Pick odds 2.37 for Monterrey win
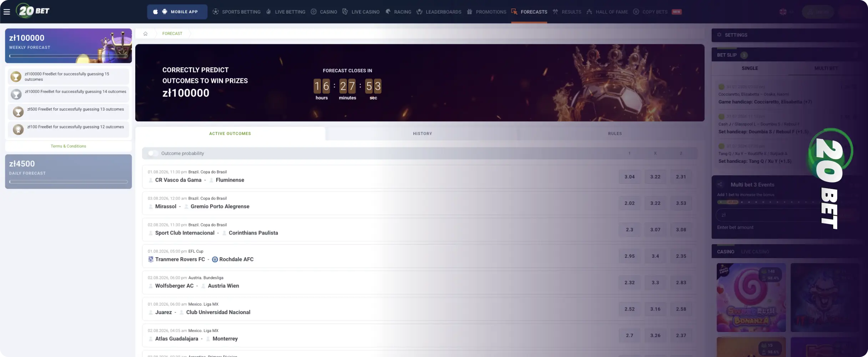Screen dimensions: 868x357 pos(681,335)
